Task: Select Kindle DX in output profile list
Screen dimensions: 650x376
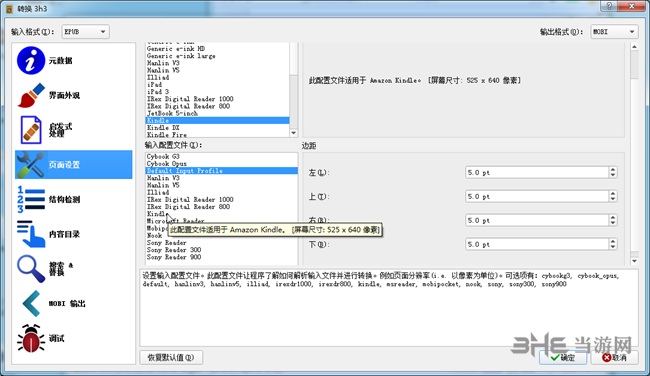Action: [217, 128]
